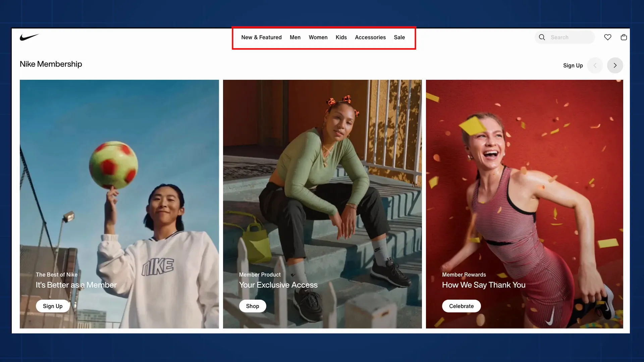644x362 pixels.
Task: Open the It's Better as a Member card image
Action: pos(119,204)
